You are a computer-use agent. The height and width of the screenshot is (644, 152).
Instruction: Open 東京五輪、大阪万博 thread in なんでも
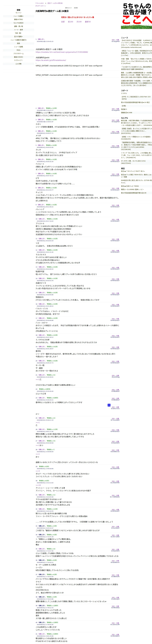(137, 123)
